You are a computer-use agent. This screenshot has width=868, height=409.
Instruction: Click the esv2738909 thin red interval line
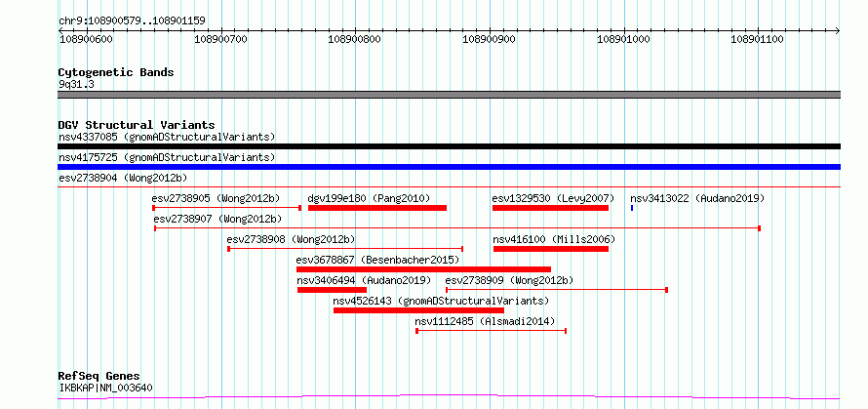(557, 290)
